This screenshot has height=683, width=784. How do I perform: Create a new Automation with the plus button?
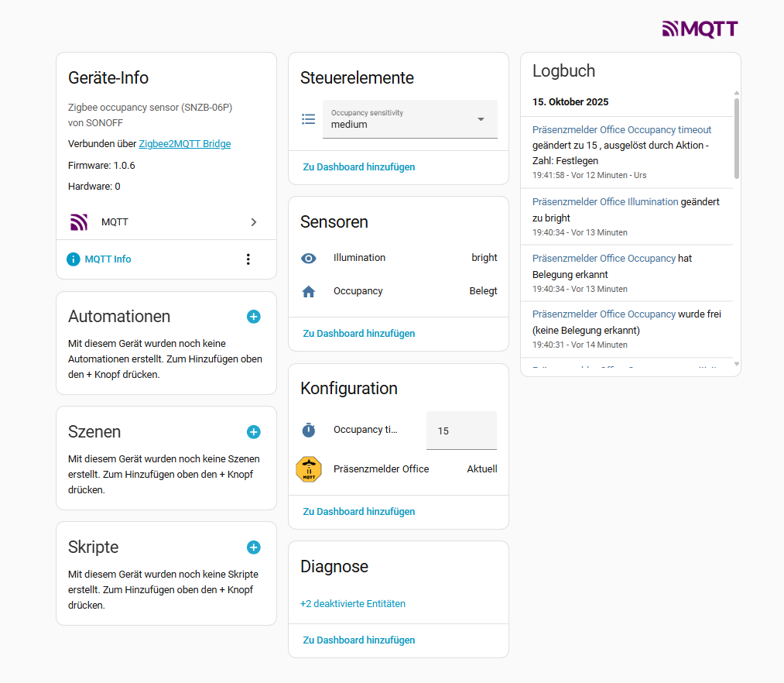[253, 316]
